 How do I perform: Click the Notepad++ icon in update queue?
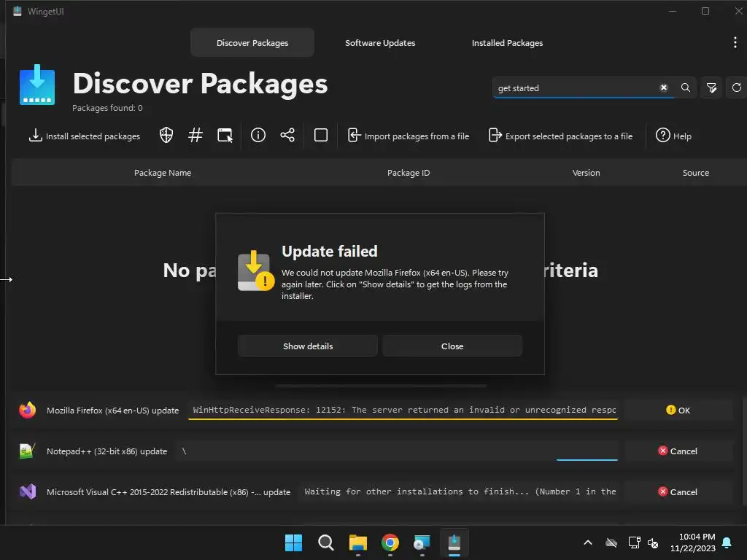point(27,451)
